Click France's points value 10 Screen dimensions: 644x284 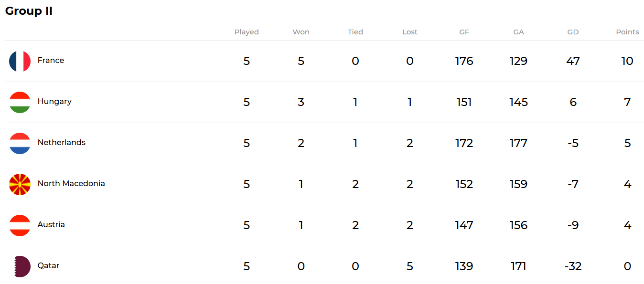coord(627,61)
